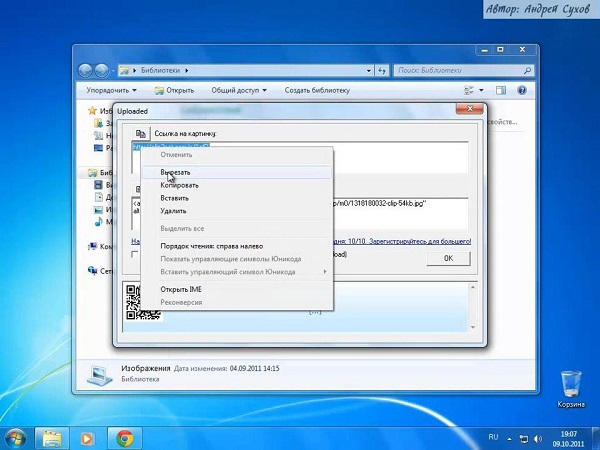Open Google Chrome from the taskbar
Viewport: 600px width, 450px height.
124,438
